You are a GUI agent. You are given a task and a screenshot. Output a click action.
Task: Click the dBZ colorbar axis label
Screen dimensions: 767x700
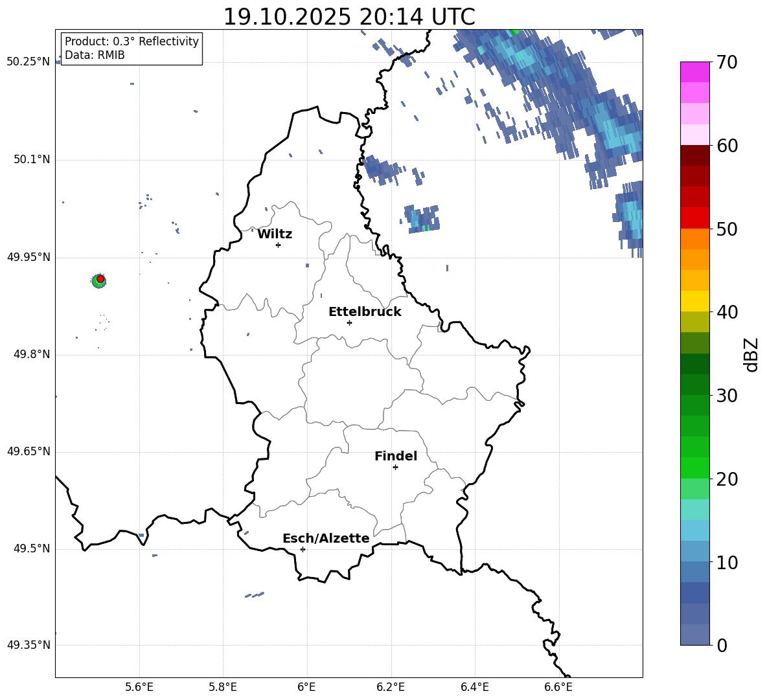coord(751,354)
